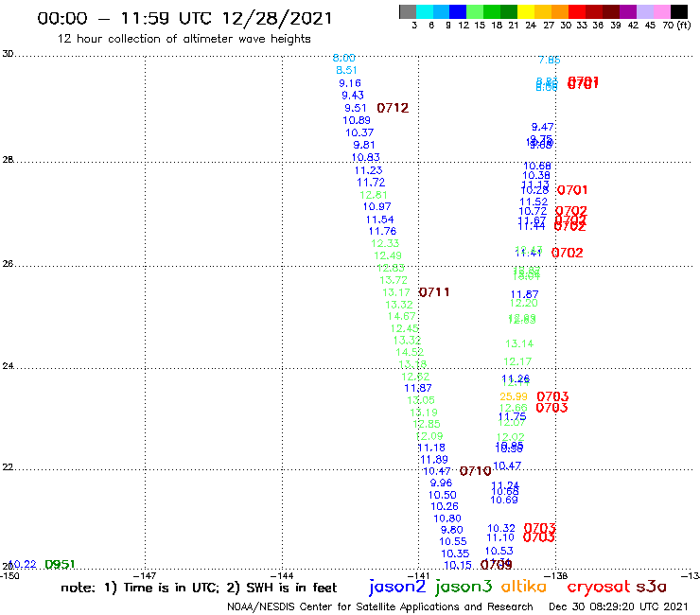Click the 0711 time label
Screen dimensions: 700x615
click(434, 292)
